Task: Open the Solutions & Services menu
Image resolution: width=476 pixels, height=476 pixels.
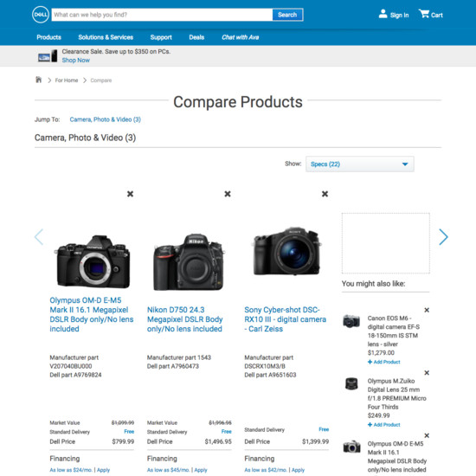Action: coord(106,37)
